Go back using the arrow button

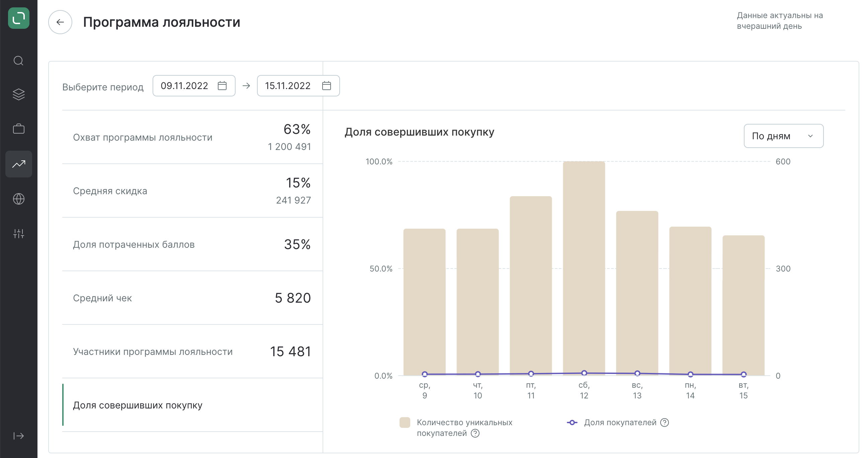pos(60,22)
